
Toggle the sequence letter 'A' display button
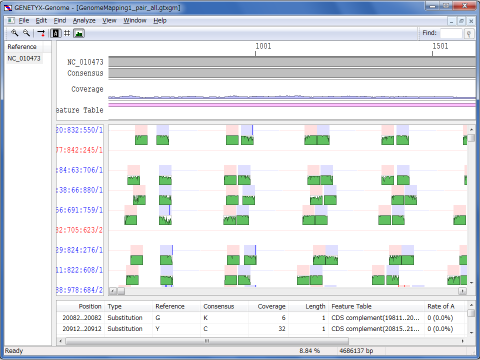(x=56, y=33)
